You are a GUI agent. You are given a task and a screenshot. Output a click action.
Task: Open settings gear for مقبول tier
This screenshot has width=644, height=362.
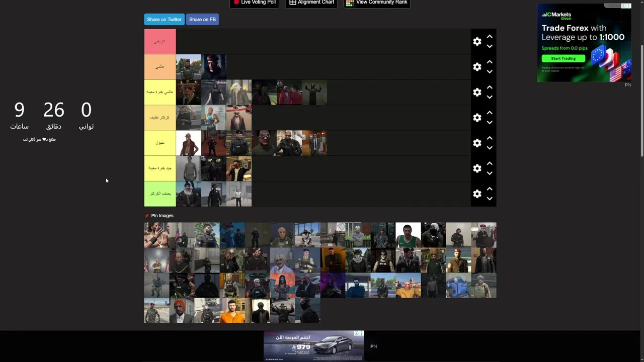pos(477,143)
